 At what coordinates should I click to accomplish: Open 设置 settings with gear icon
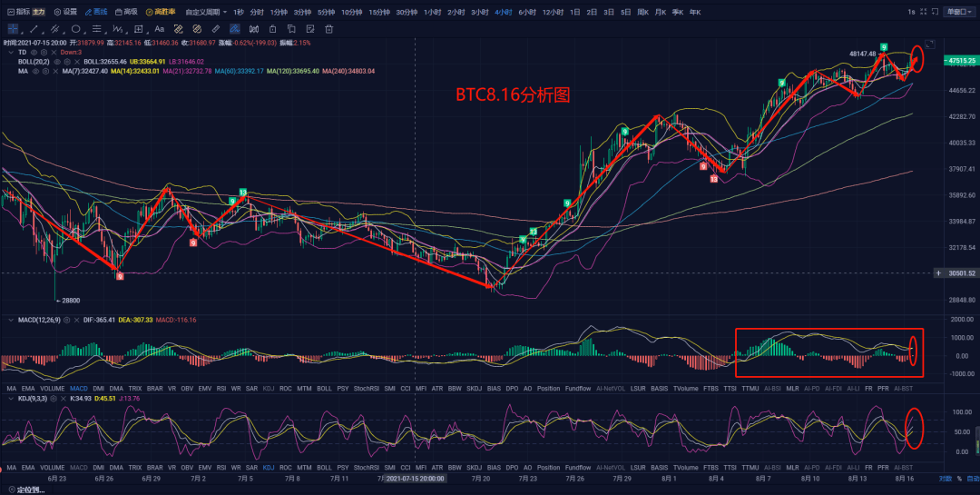pos(65,12)
